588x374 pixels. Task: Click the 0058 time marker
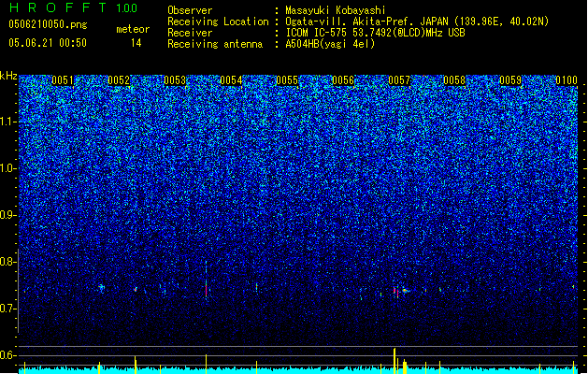(x=454, y=80)
